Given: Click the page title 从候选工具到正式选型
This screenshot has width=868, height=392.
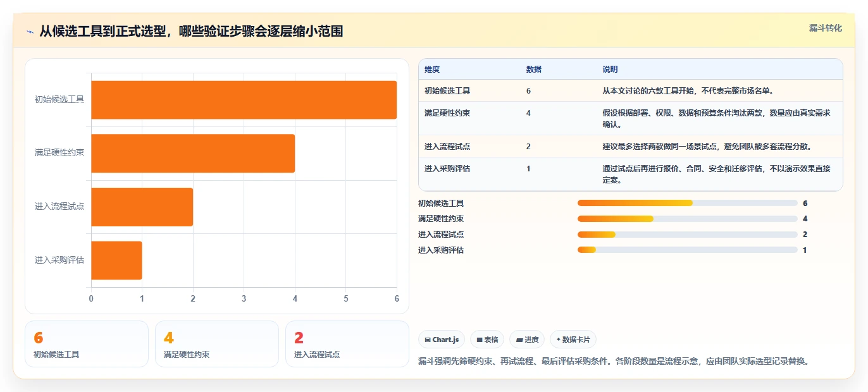Looking at the screenshot, I should coord(191,32).
